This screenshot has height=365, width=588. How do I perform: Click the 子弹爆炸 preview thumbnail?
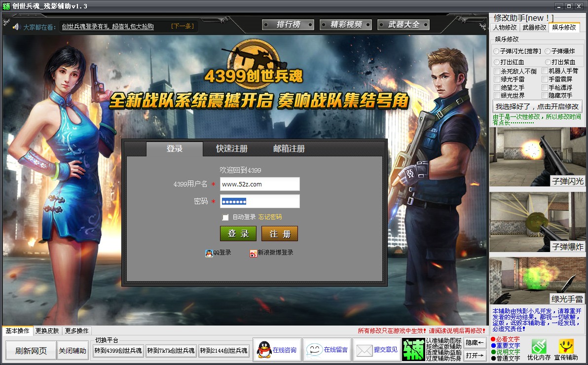pos(538,222)
